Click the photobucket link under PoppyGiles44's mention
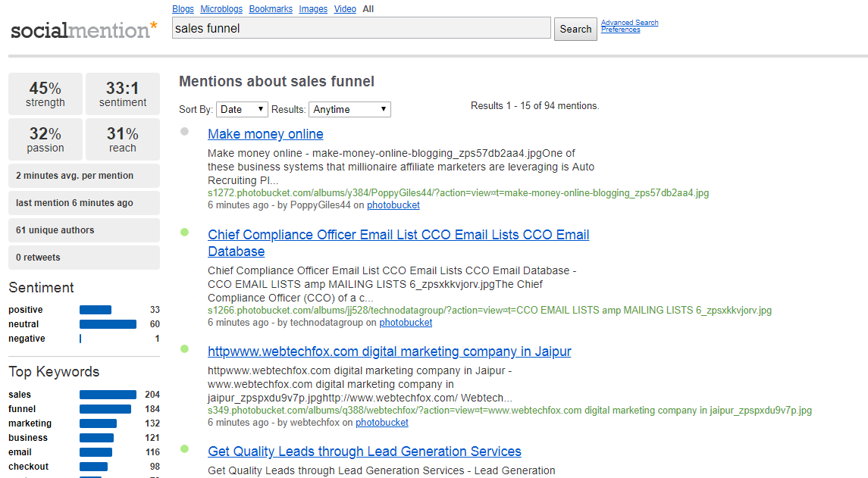Viewport: 868px width, 478px height. (x=393, y=205)
